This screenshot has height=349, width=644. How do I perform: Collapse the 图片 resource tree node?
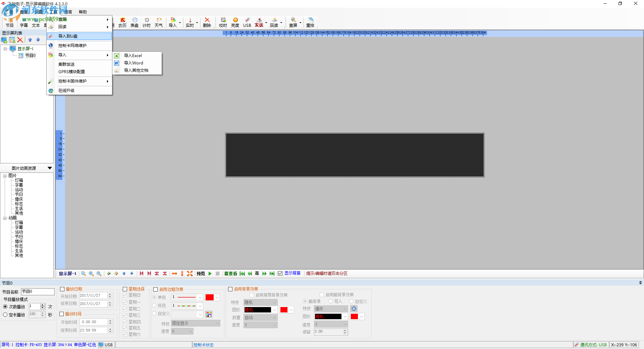(5, 176)
